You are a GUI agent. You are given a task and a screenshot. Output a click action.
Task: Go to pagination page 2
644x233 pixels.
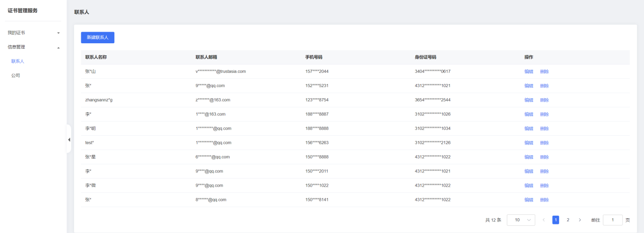click(568, 220)
